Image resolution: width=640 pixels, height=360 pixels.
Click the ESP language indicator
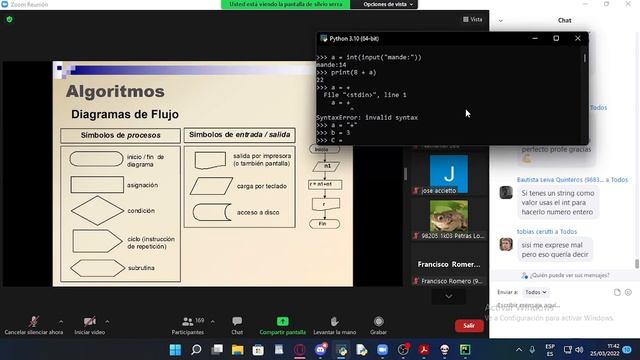point(550,350)
